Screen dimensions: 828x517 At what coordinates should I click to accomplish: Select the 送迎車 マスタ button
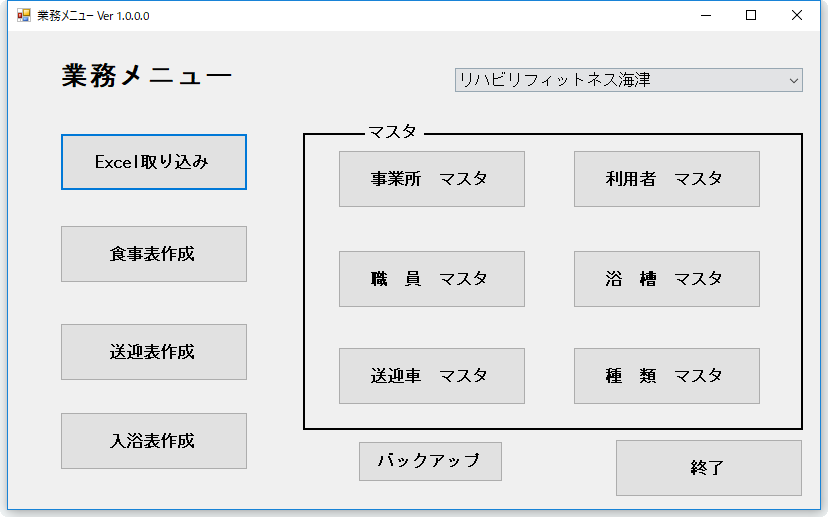(431, 376)
